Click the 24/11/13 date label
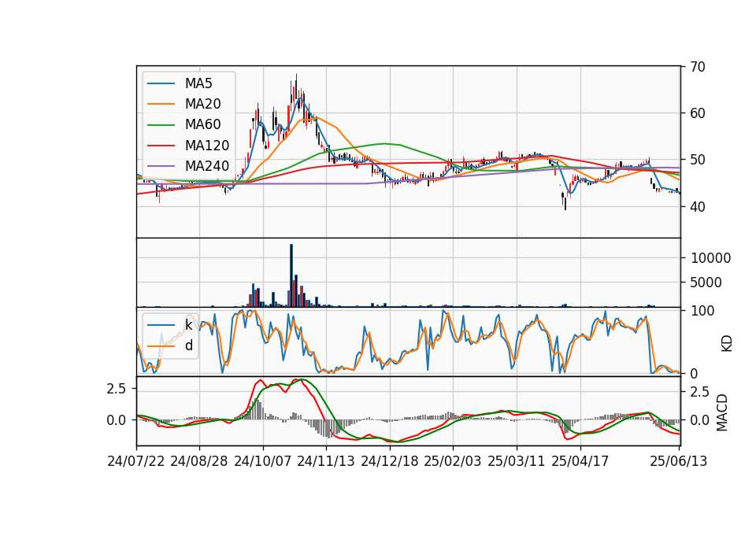Image resolution: width=756 pixels, height=543 pixels. point(326,461)
